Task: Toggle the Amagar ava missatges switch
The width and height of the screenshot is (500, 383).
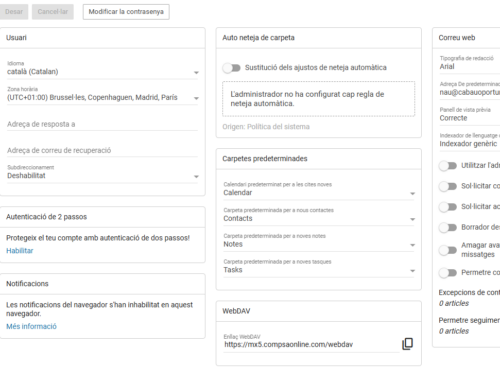Action: 448,250
